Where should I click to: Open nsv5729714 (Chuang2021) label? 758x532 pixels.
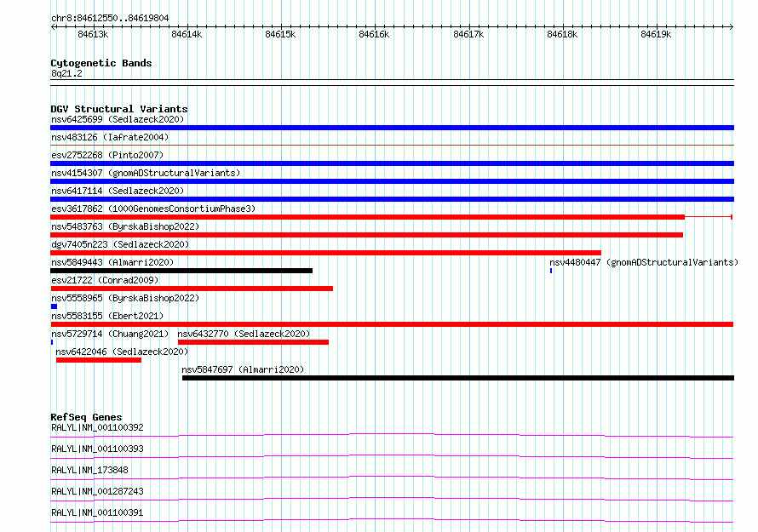[x=110, y=334]
